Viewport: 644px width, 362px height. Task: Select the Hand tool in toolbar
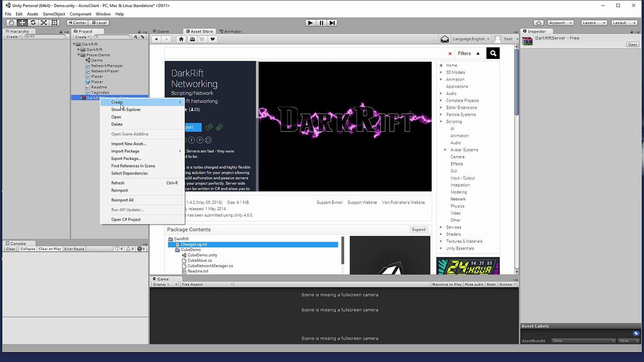point(11,23)
